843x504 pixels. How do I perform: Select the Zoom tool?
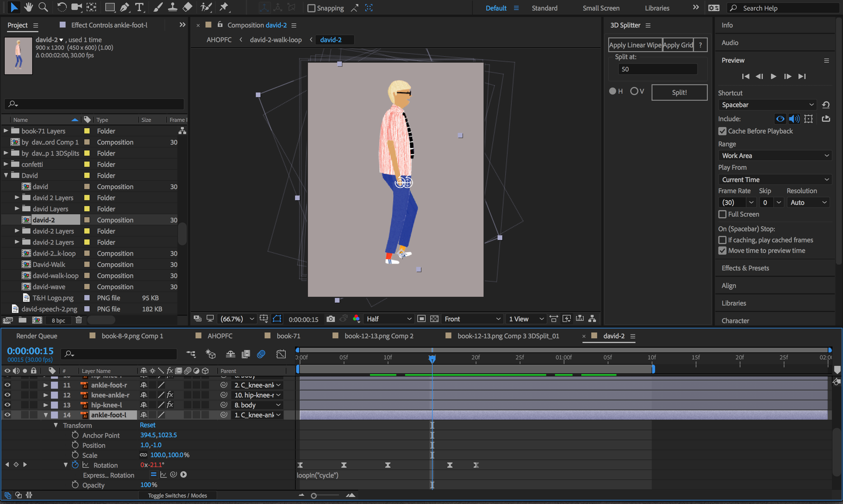pyautogui.click(x=43, y=7)
